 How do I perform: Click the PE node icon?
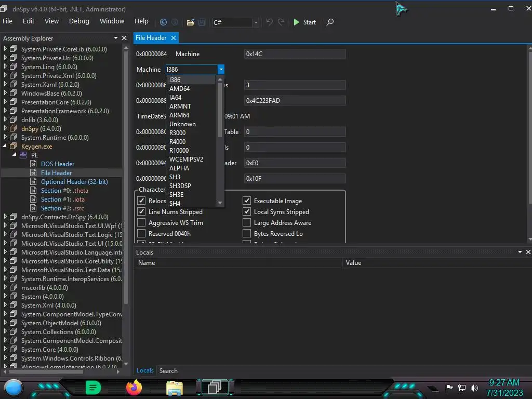coord(23,155)
